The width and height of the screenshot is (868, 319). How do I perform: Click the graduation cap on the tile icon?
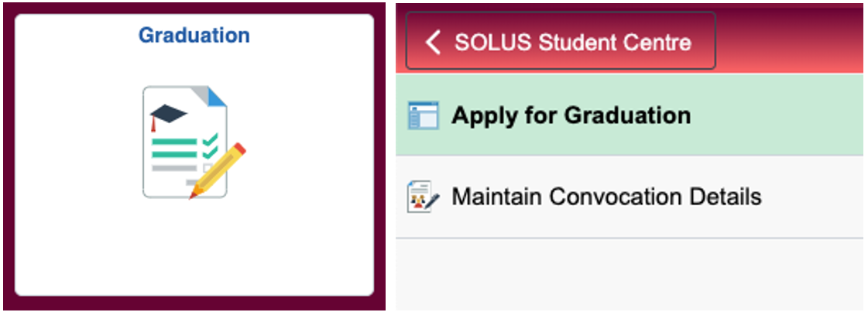(x=168, y=115)
